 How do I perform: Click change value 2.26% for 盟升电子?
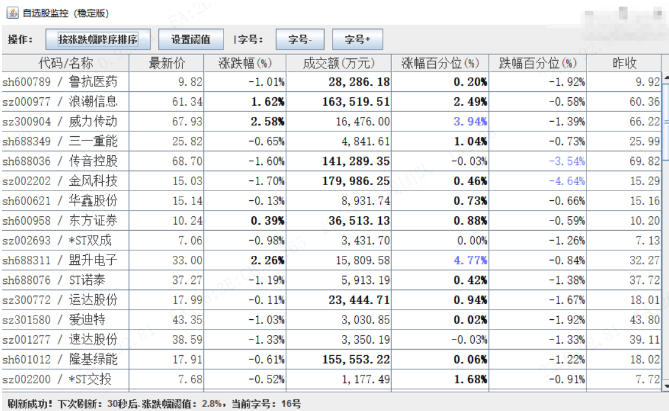(268, 260)
